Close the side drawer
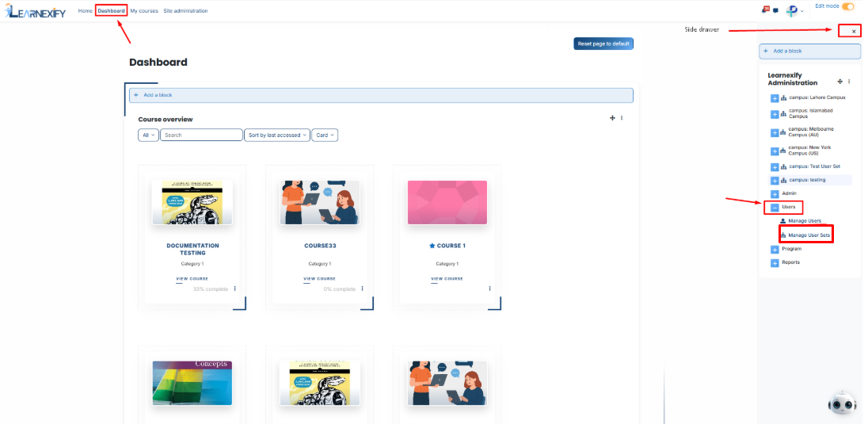The width and height of the screenshot is (868, 424). (854, 32)
